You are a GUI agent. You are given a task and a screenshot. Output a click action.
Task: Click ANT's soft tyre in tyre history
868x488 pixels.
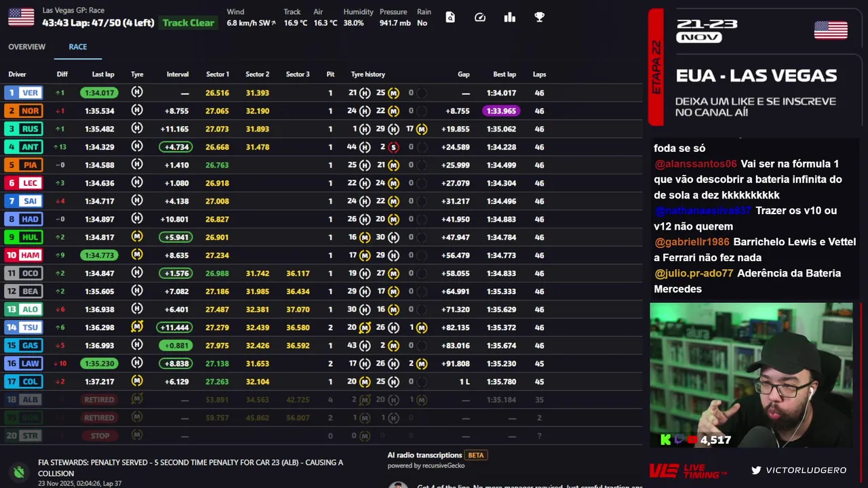393,147
